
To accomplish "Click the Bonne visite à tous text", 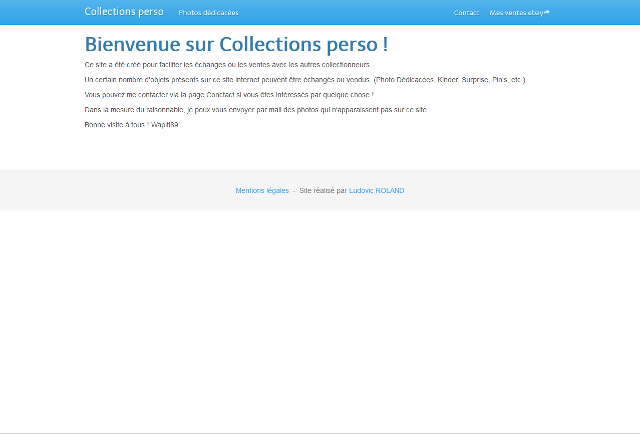I will pos(115,124).
